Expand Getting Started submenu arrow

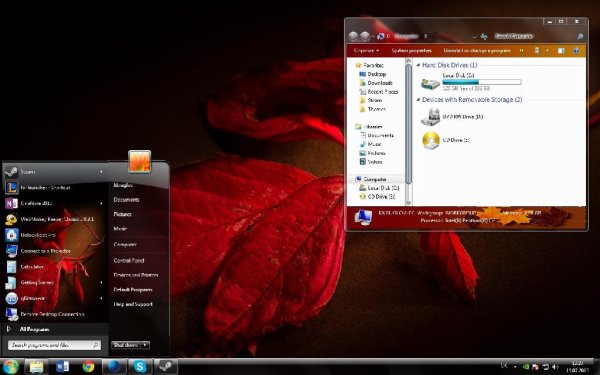101,282
